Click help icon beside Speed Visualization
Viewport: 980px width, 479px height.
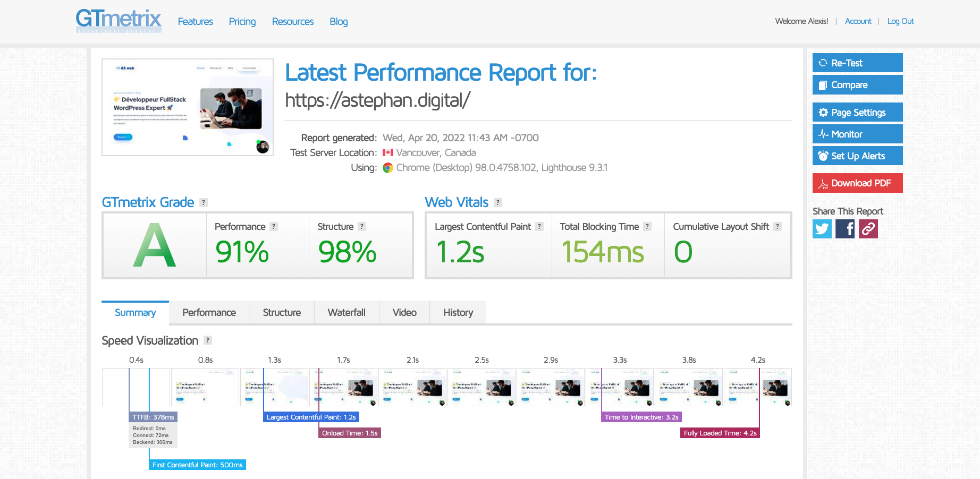[208, 340]
